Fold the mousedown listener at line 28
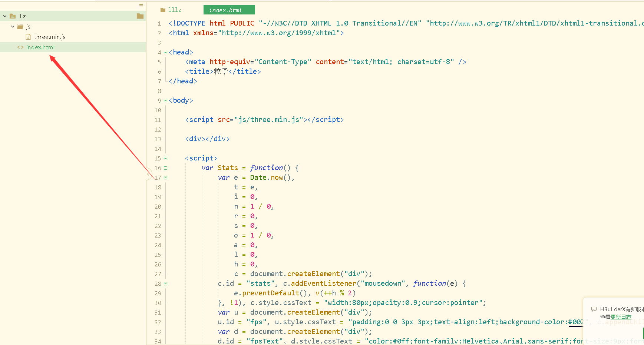Screen dimensions: 644x345 (165, 283)
